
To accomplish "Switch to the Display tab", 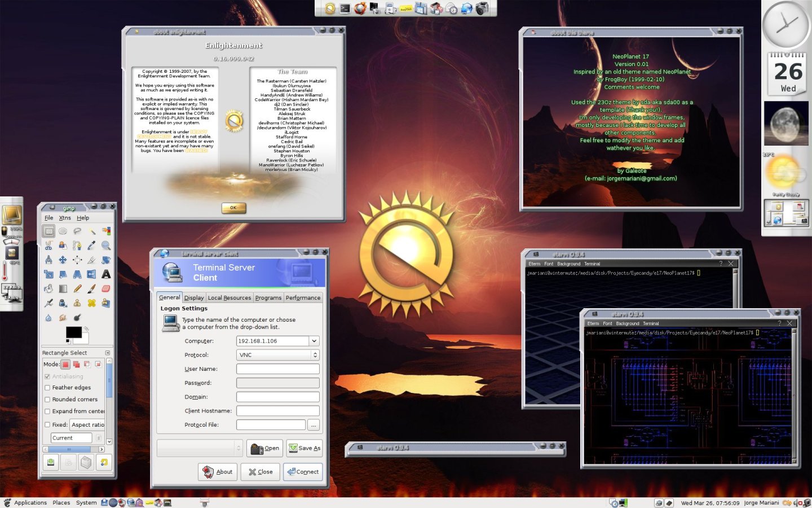I will (194, 297).
